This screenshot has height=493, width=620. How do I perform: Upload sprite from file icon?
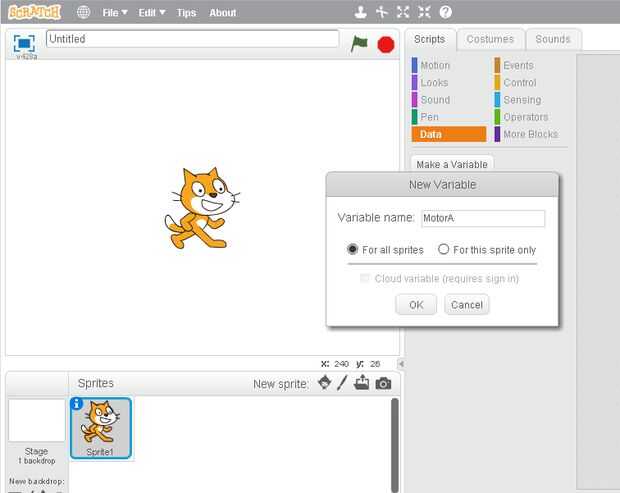[361, 383]
